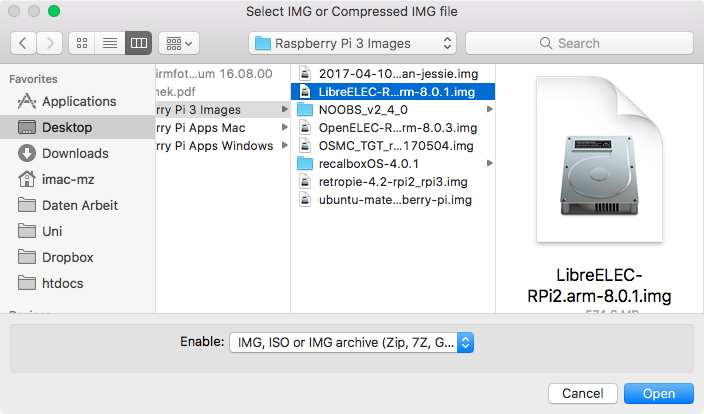The image size is (704, 414).
Task: Click the OpenELEC img file icon
Action: click(305, 128)
